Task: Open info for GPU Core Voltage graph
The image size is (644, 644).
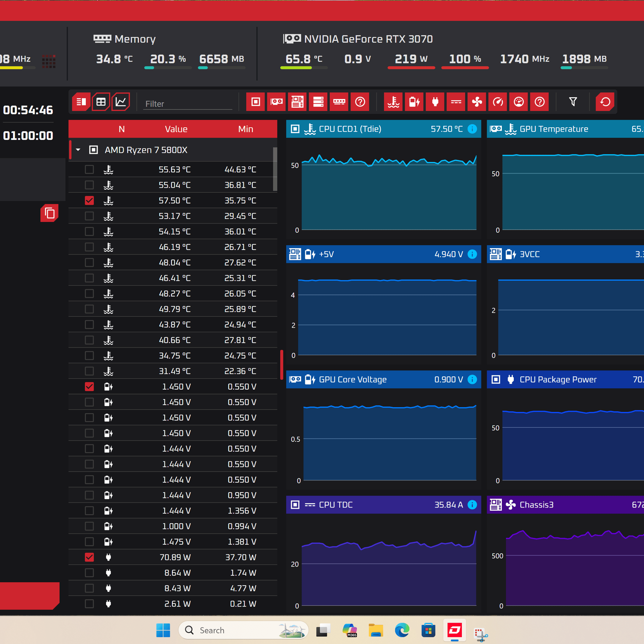Action: pos(472,379)
